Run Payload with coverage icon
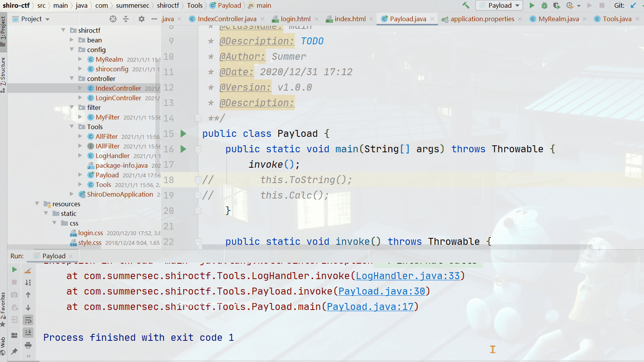Image resolution: width=644 pixels, height=362 pixels. point(556,5)
